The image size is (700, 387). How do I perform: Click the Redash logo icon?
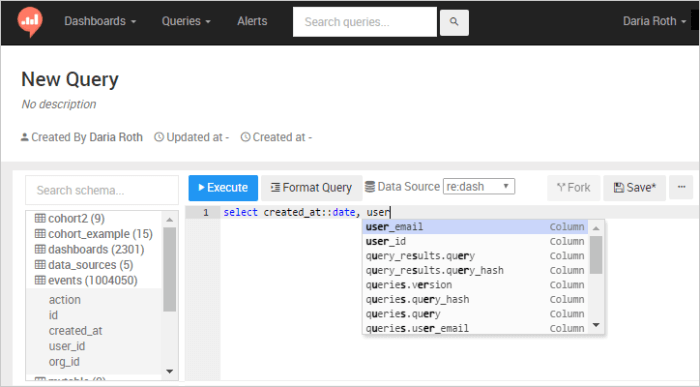(x=30, y=21)
